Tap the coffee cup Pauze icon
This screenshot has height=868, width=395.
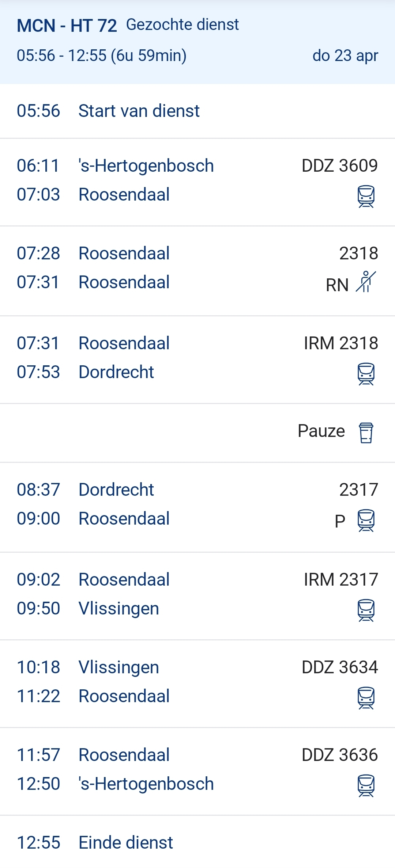[x=366, y=433]
